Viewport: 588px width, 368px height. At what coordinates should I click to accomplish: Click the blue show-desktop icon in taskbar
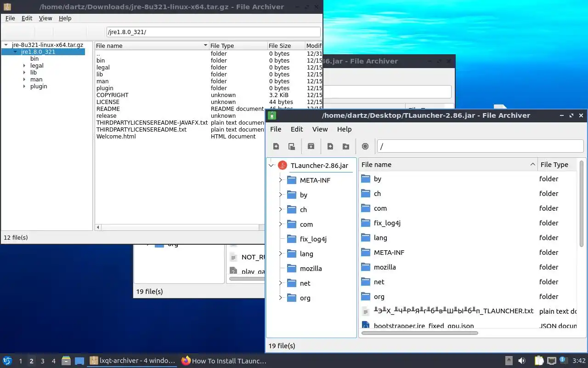pos(79,361)
